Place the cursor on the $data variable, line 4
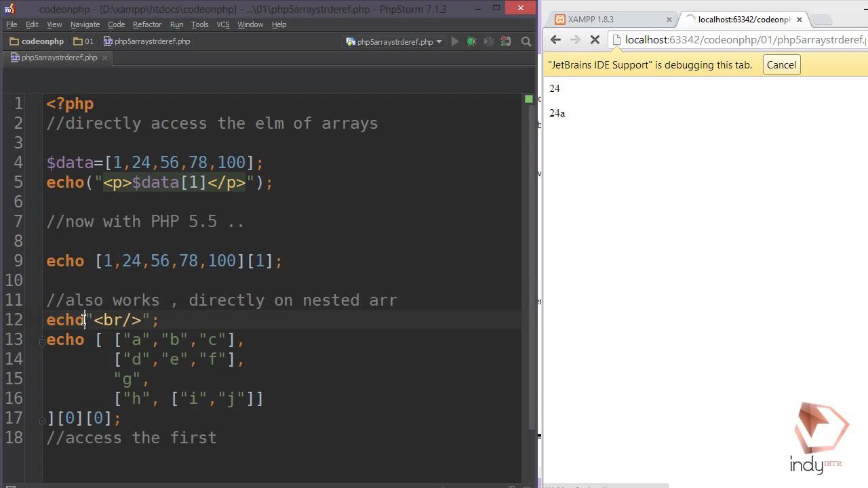The width and height of the screenshot is (868, 488). tap(70, 163)
